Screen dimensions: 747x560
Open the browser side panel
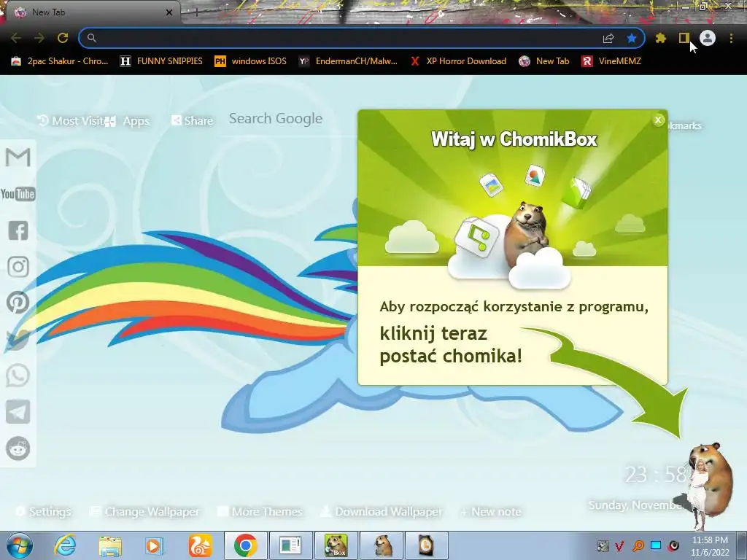point(684,38)
